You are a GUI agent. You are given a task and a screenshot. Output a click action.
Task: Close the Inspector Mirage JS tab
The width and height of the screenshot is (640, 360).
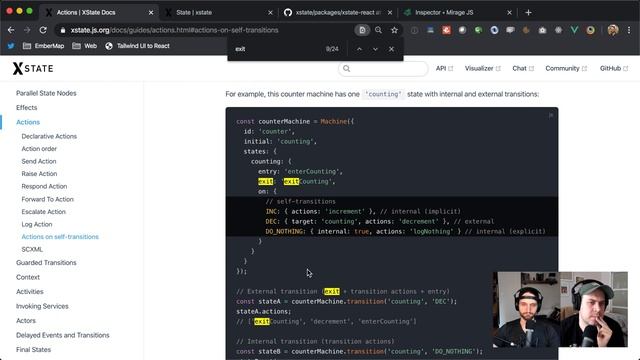coord(509,13)
